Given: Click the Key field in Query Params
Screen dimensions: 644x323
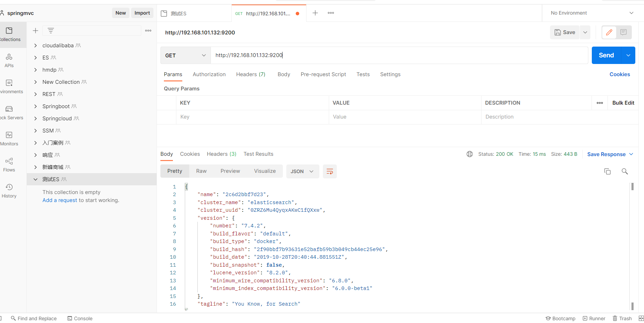Looking at the screenshot, I should click(x=252, y=117).
